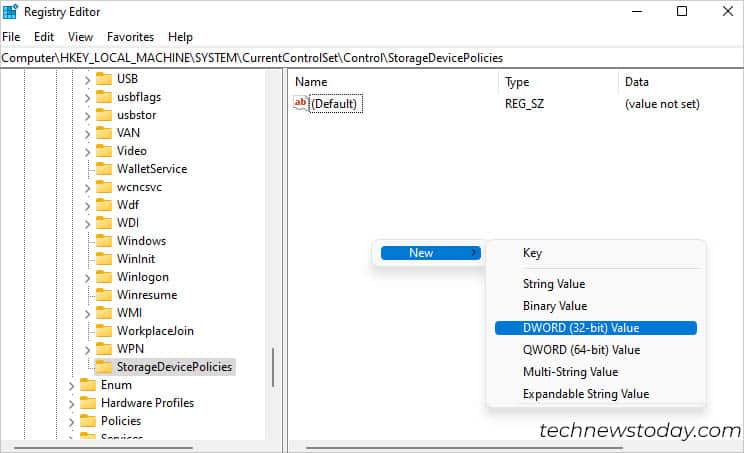Maximize the Registry Editor window
Image resolution: width=744 pixels, height=453 pixels.
pos(682,11)
